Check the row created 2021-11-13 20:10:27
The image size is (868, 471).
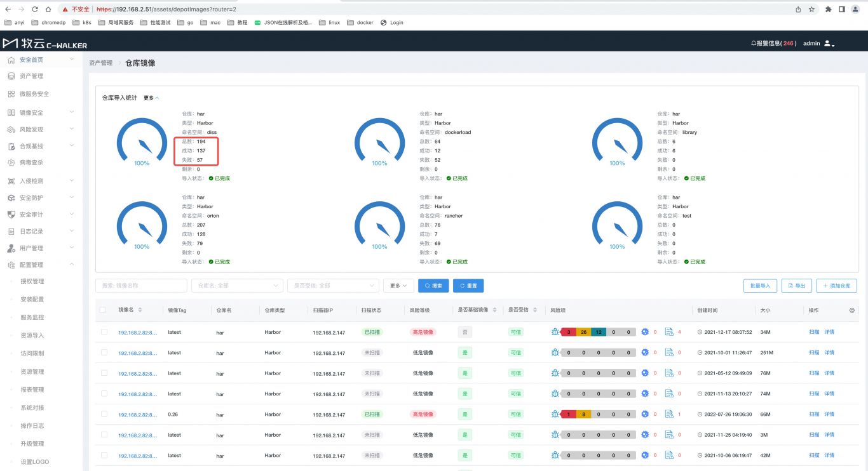(x=104, y=394)
